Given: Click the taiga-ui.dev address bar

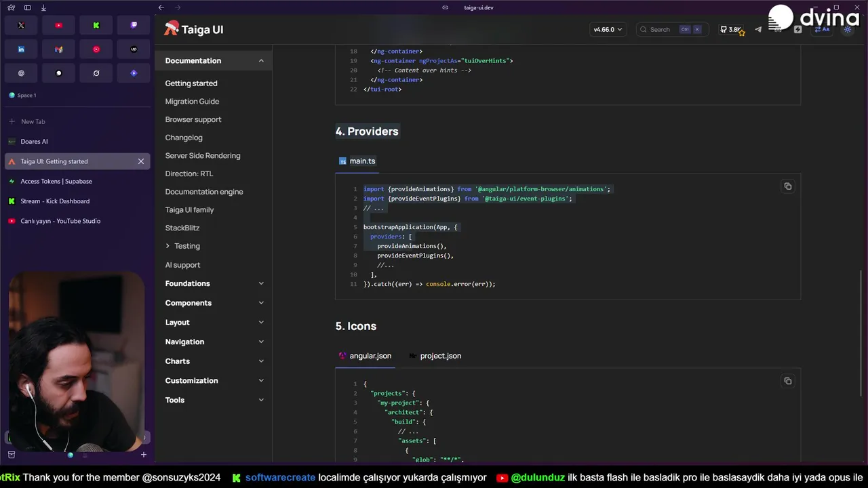Looking at the screenshot, I should (479, 7).
